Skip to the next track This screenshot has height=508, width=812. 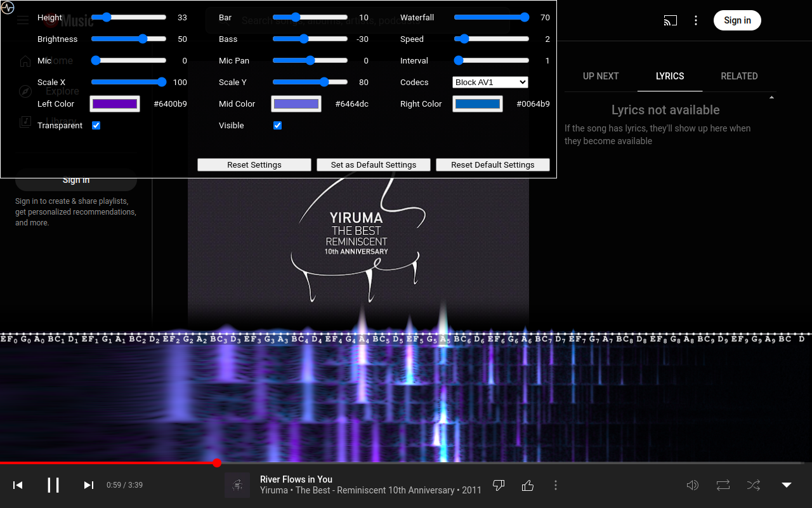[89, 485]
